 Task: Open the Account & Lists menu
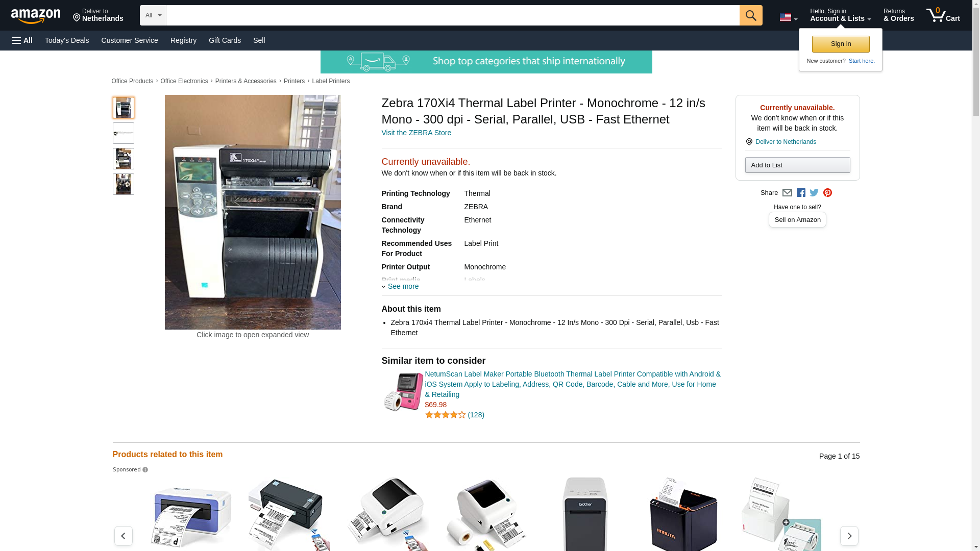tap(840, 15)
